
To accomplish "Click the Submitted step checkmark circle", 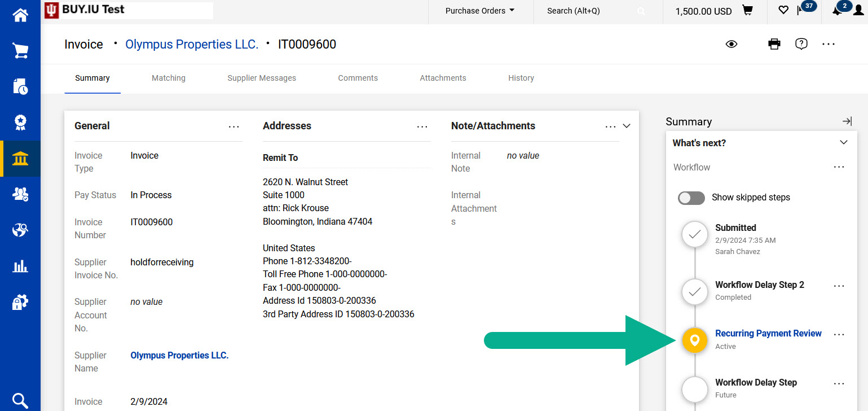I will pos(695,235).
